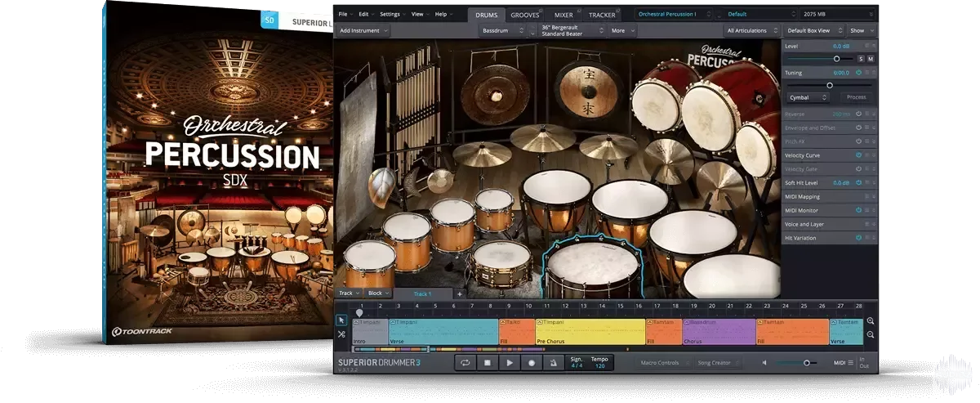Toggle Soft Hit Level power button
Screen dimensions: 980x403
click(859, 183)
